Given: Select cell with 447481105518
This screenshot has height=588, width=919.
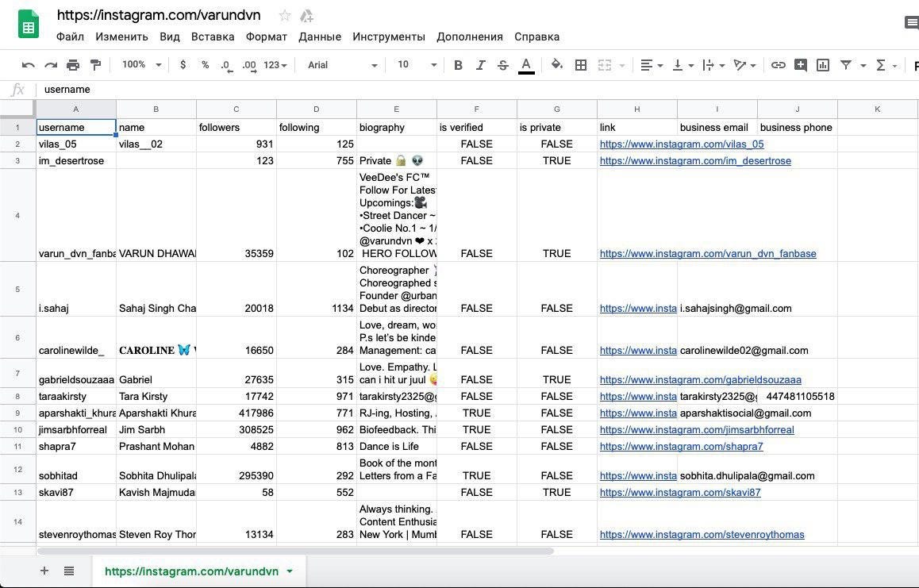Looking at the screenshot, I should click(x=798, y=396).
